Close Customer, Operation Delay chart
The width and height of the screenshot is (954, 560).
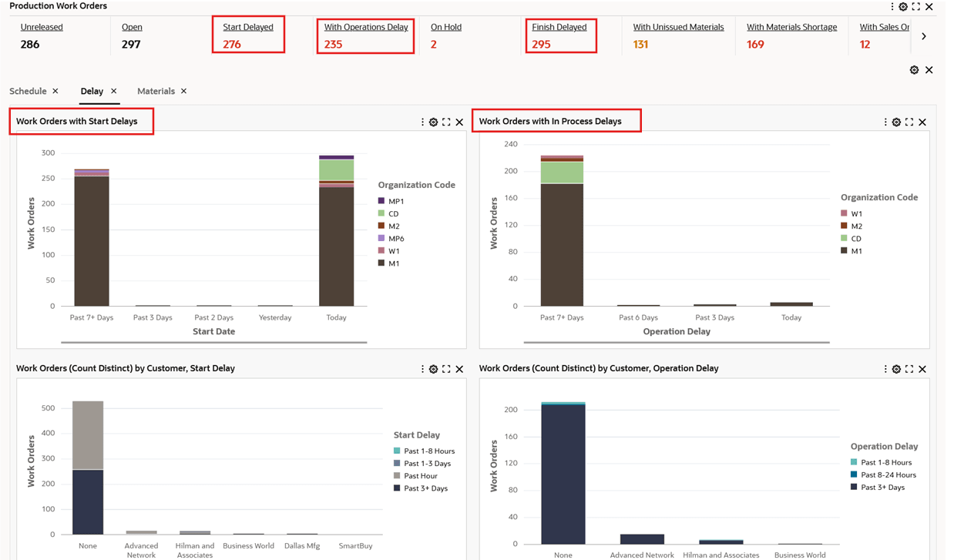[x=922, y=369]
